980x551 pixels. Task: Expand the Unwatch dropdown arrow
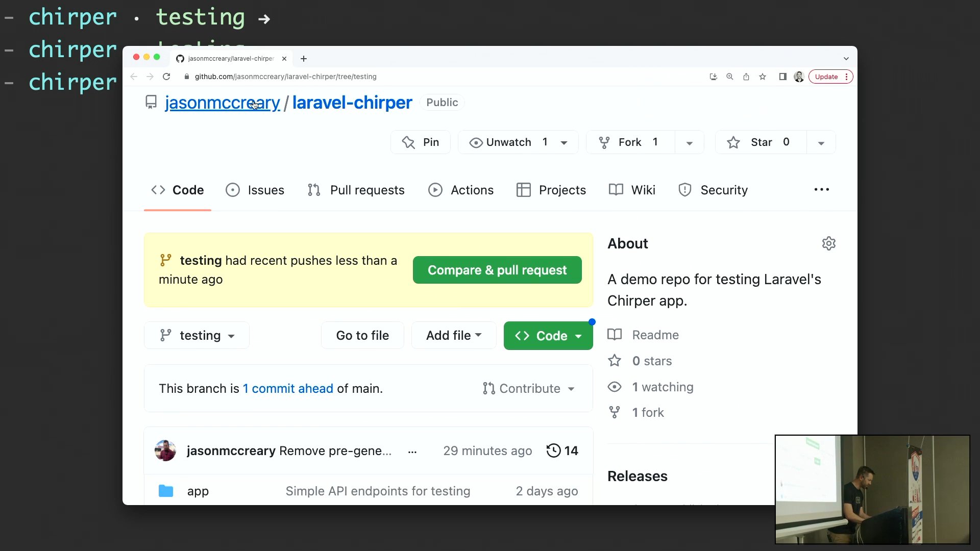tap(565, 142)
